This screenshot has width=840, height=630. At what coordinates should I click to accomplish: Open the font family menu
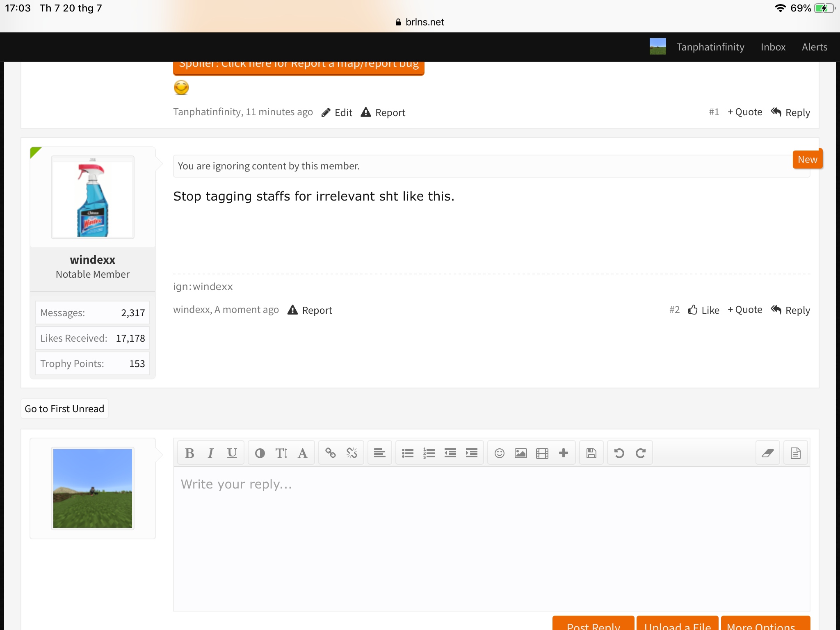(x=303, y=453)
